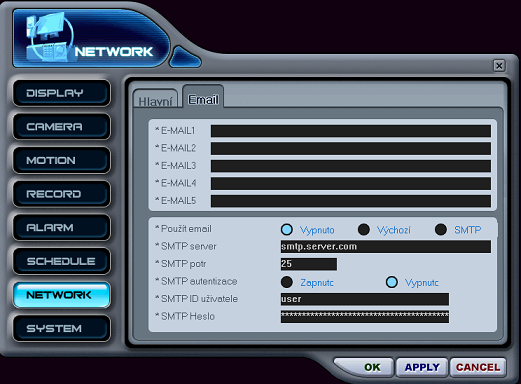
Task: Select Výchozí email mode radio
Action: (364, 230)
